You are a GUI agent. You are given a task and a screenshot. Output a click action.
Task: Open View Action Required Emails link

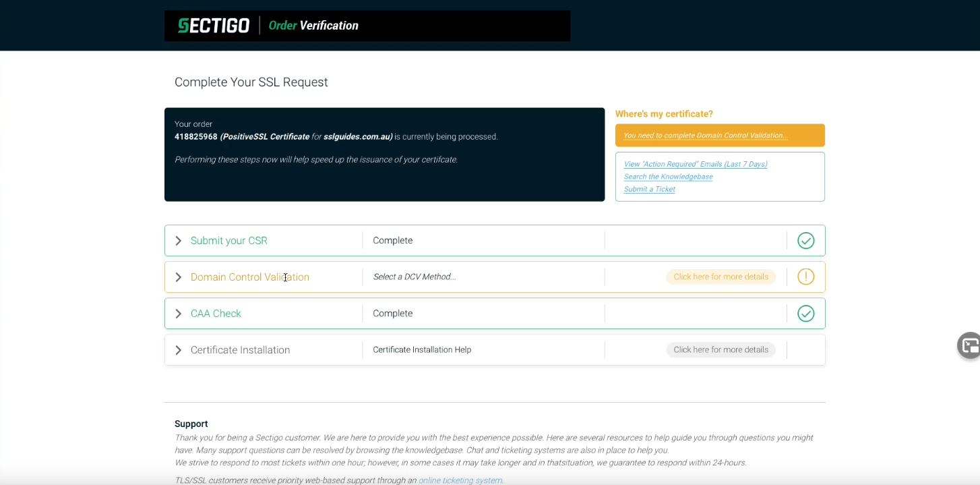click(x=696, y=163)
